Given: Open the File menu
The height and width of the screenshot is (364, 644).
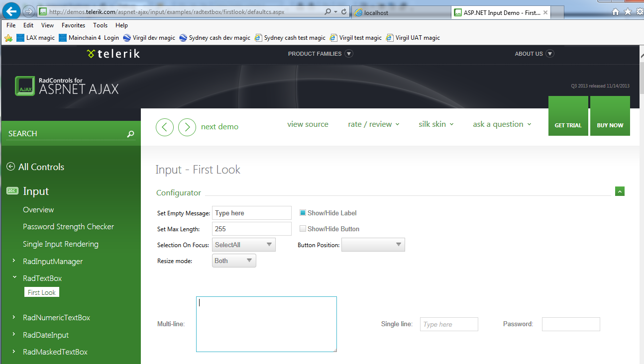Looking at the screenshot, I should 11,25.
